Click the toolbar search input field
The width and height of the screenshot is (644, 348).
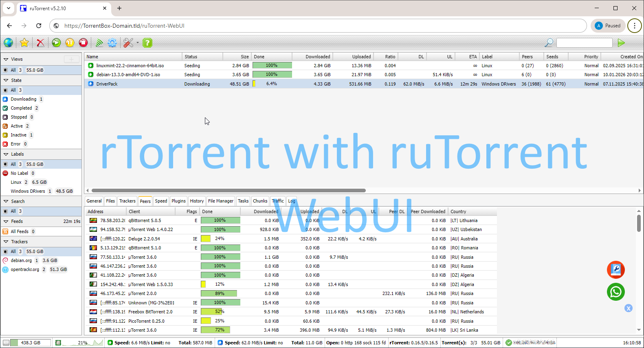(x=584, y=43)
